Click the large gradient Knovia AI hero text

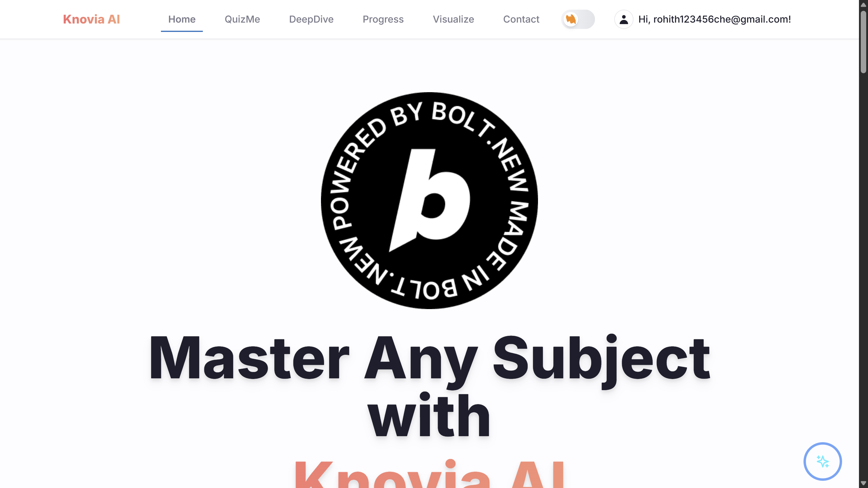point(429,473)
